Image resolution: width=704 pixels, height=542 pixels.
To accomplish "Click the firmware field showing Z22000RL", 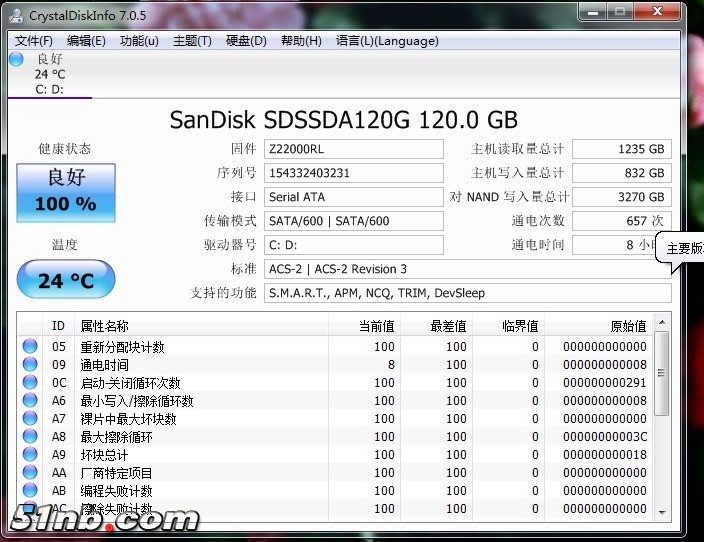I will pyautogui.click(x=353, y=149).
